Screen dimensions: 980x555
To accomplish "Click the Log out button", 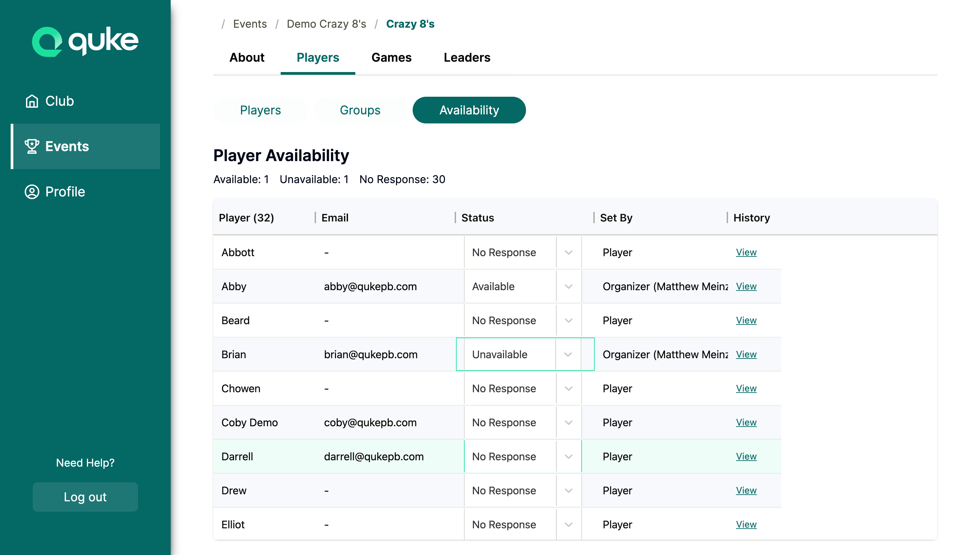I will click(85, 497).
